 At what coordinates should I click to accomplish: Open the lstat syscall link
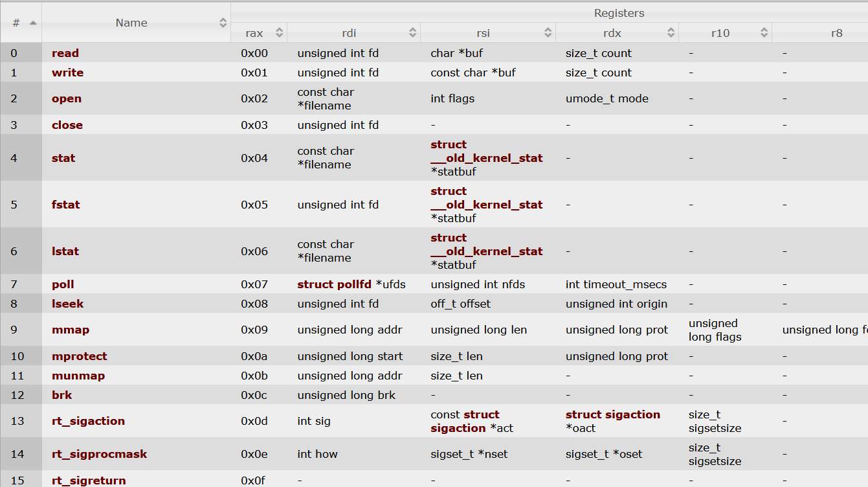tap(65, 251)
